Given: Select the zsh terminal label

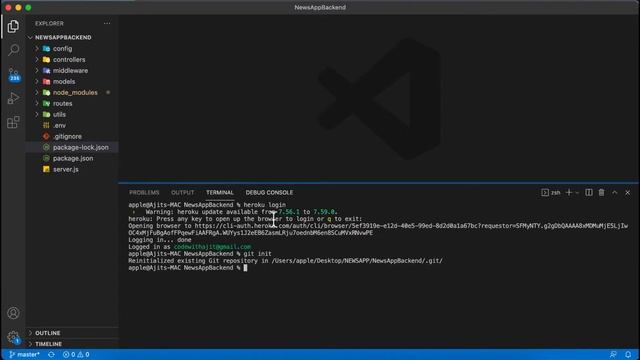Looking at the screenshot, I should pos(551,192).
